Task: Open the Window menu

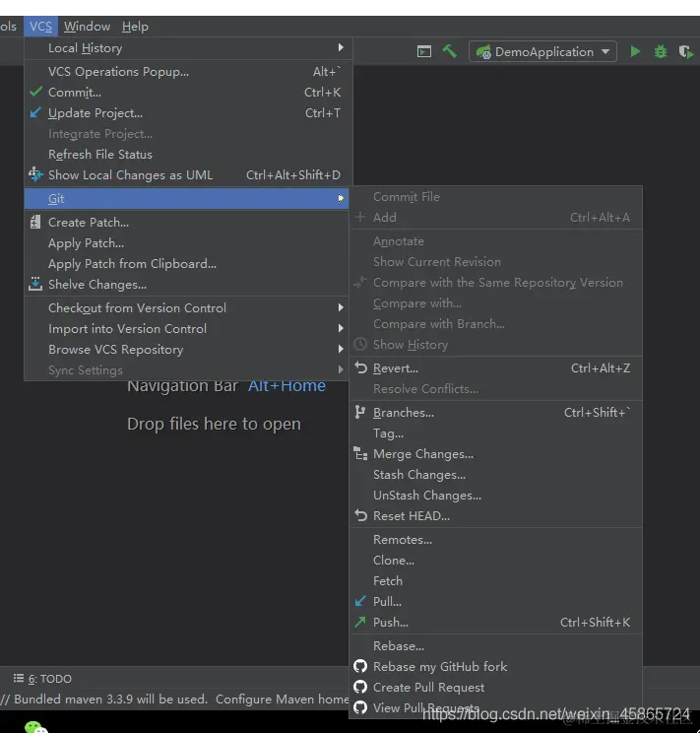Action: point(87,27)
